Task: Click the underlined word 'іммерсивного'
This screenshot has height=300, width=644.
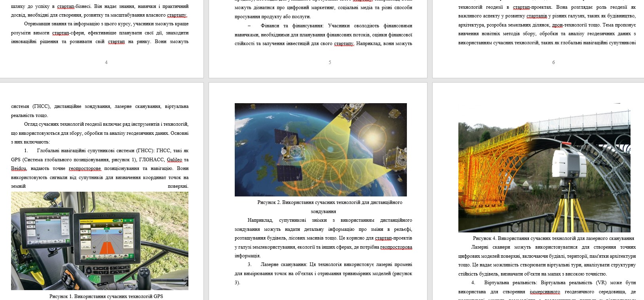Action: tap(545, 292)
